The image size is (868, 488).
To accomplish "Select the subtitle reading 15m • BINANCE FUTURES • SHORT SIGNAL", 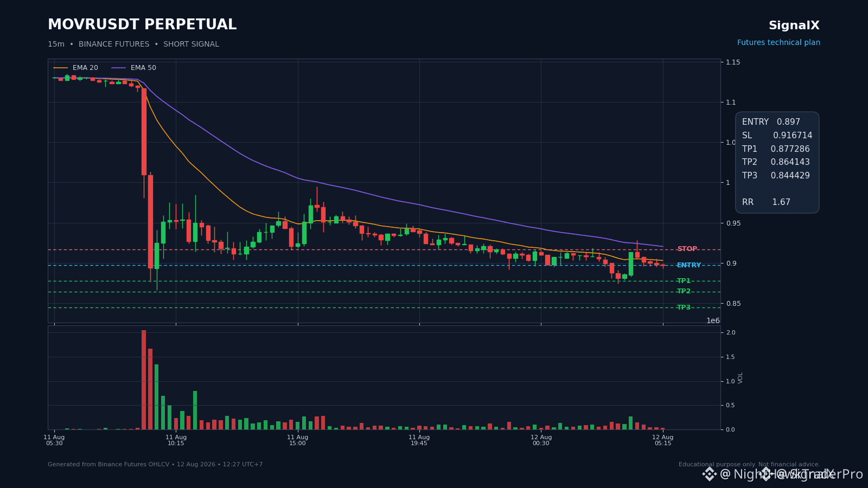I will tap(133, 44).
